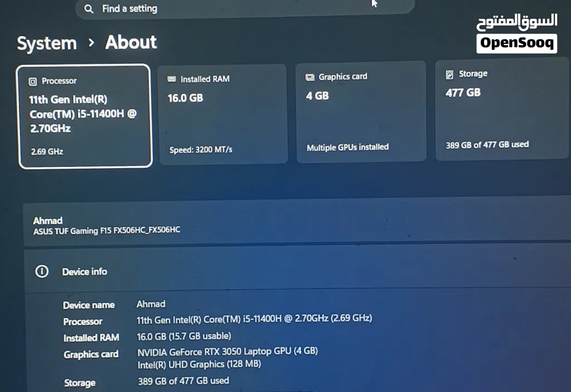Image resolution: width=571 pixels, height=392 pixels.
Task: Select the Storage 477 GB card
Action: [502, 109]
